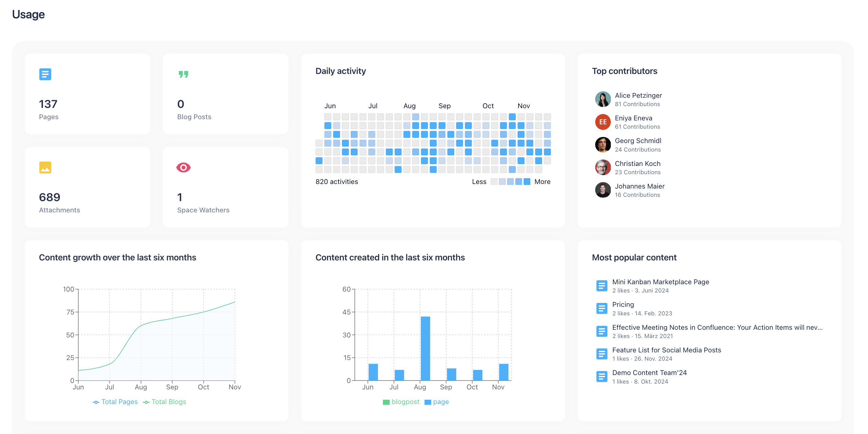Click the Nov bar in content created chart

click(x=503, y=372)
